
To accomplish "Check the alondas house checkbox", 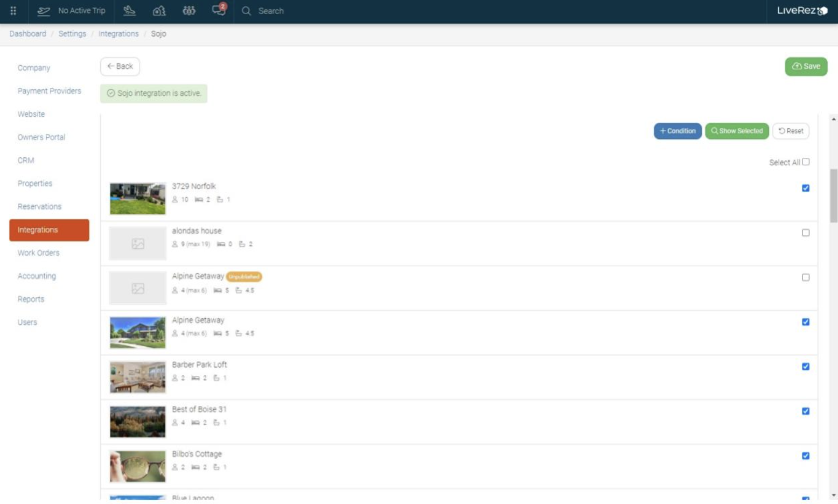I will pyautogui.click(x=805, y=233).
